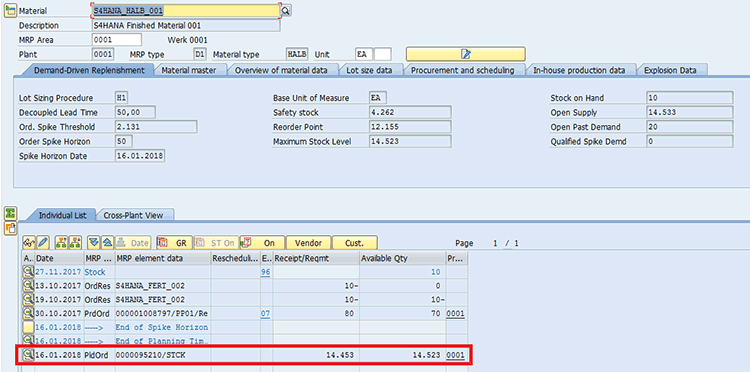The width and height of the screenshot is (750, 372).
Task: Click the Plant field showing 0001
Action: (x=103, y=55)
